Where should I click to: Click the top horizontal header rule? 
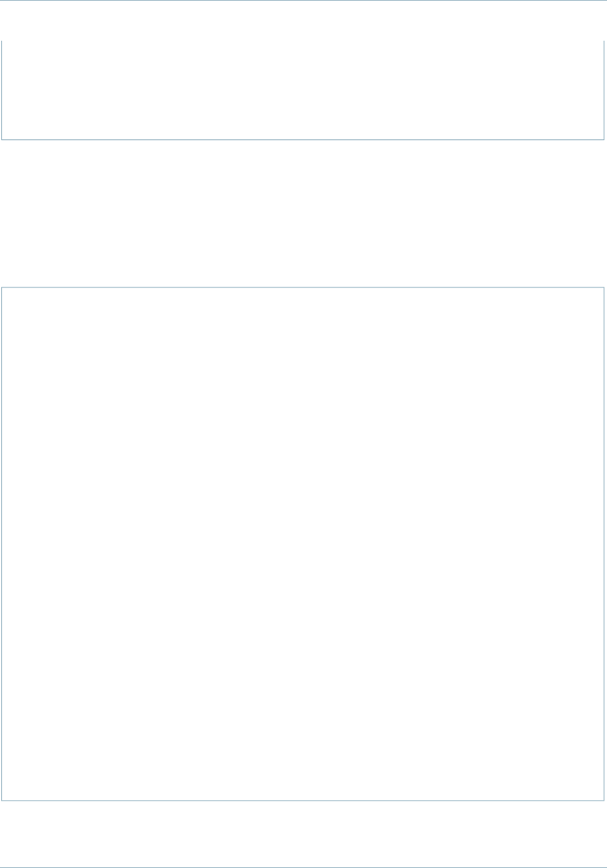pos(303,1)
